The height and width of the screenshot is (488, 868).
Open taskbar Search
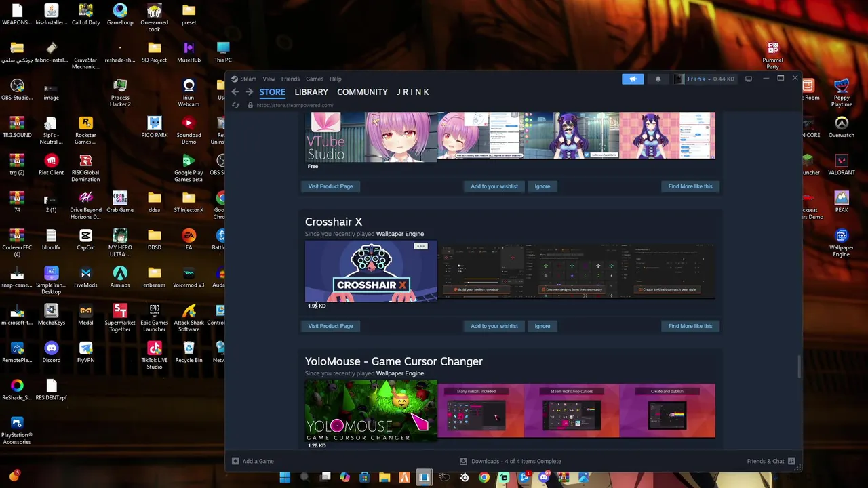(x=304, y=478)
